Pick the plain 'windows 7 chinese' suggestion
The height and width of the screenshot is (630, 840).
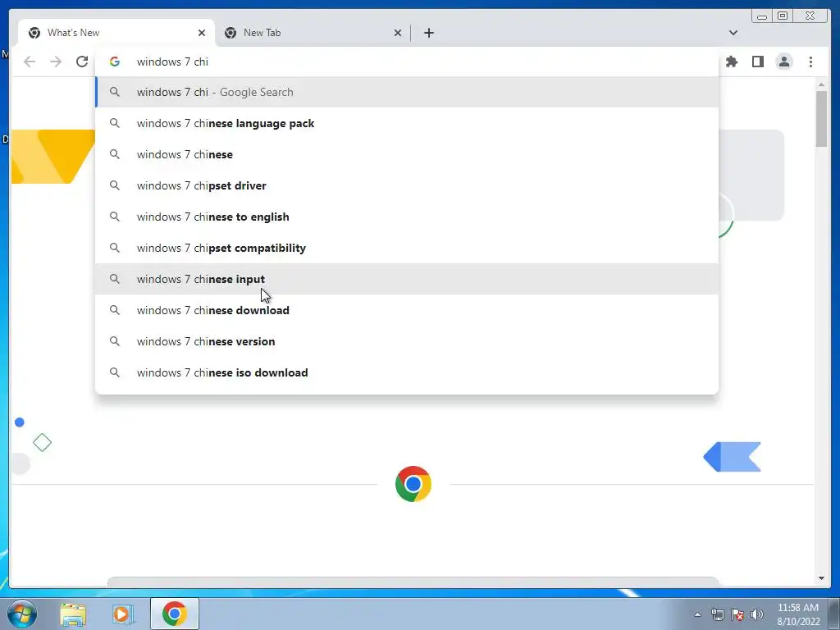(407, 154)
